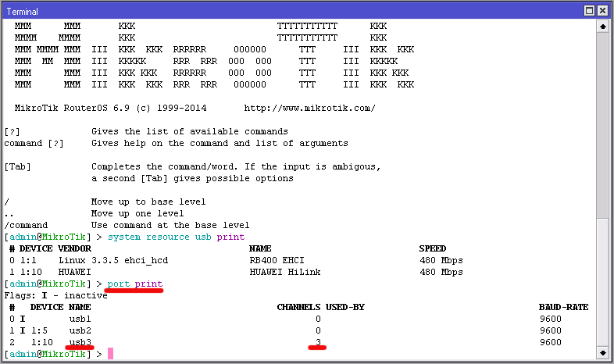Click the scrollbar down arrow
This screenshot has width=614, height=364.
[x=602, y=353]
